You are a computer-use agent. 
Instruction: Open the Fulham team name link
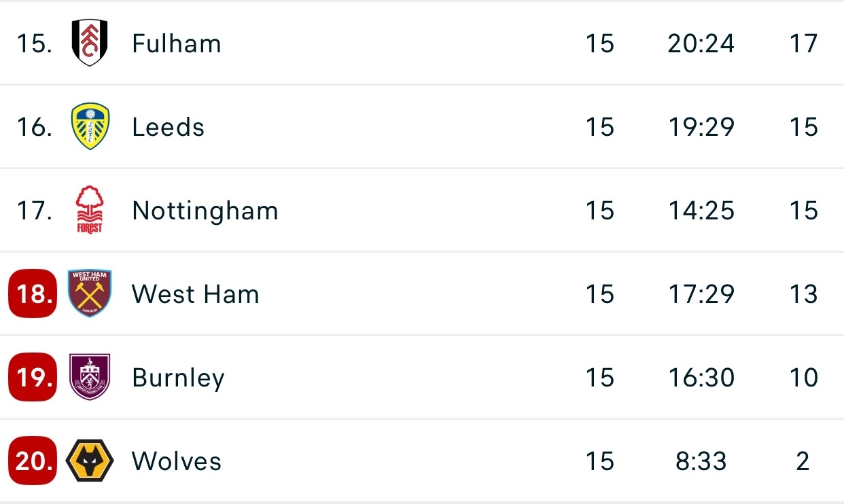[177, 43]
